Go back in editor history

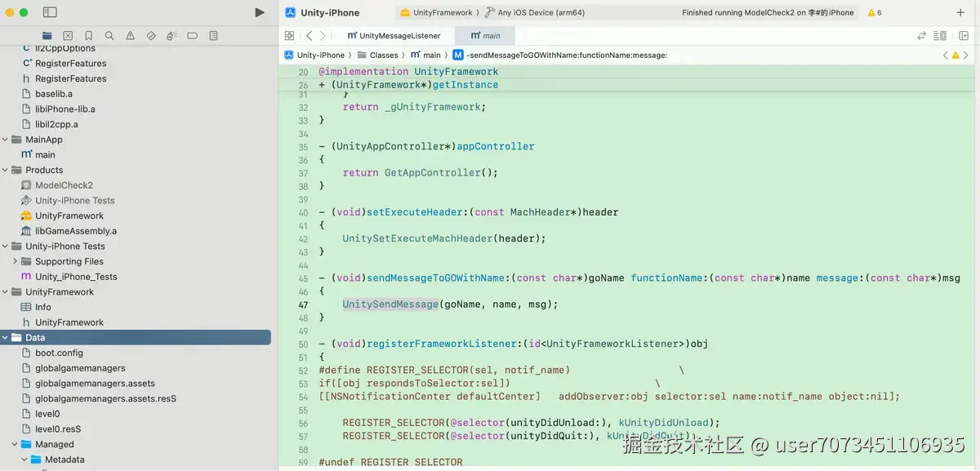[x=309, y=36]
